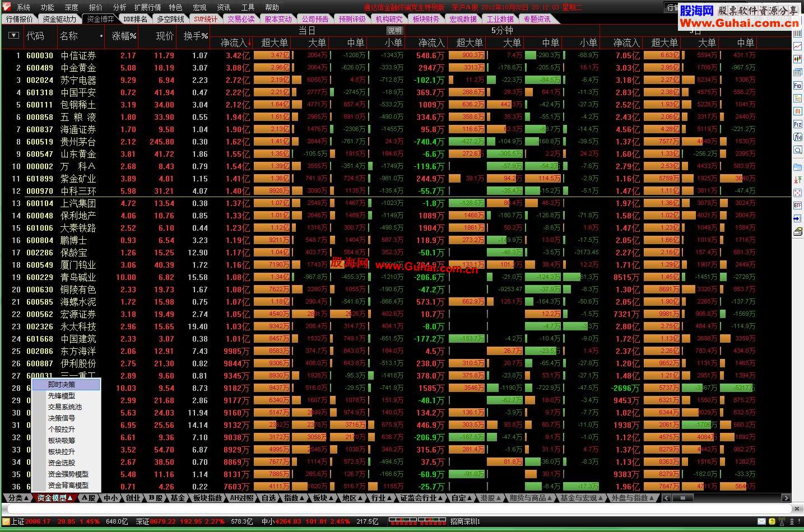
Task: Open the tree structure icon in sidebar
Action: pyautogui.click(x=798, y=99)
